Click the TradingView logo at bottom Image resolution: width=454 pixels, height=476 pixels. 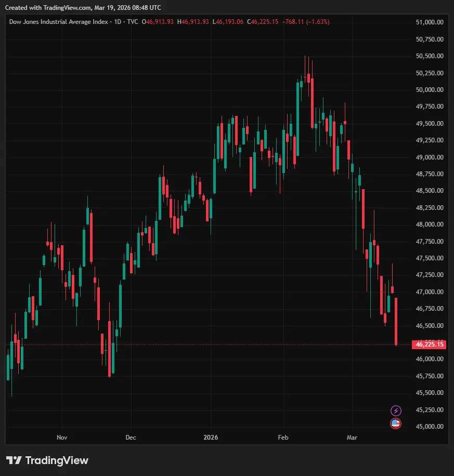[x=47, y=460]
